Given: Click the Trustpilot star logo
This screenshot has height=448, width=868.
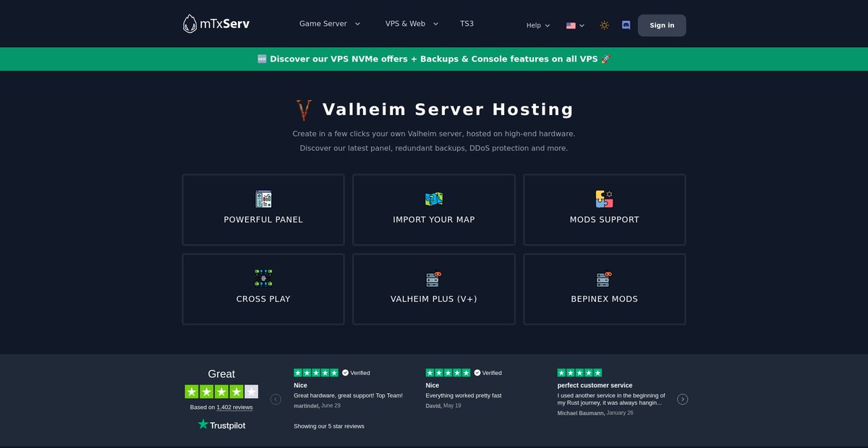Looking at the screenshot, I should click(x=203, y=425).
